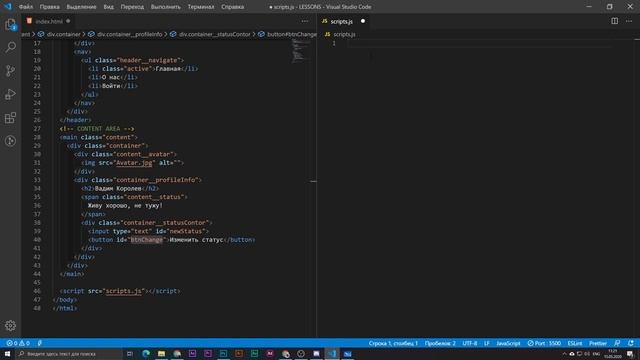640x360 pixels.
Task: Click ESLint in the status bar
Action: tap(575, 343)
